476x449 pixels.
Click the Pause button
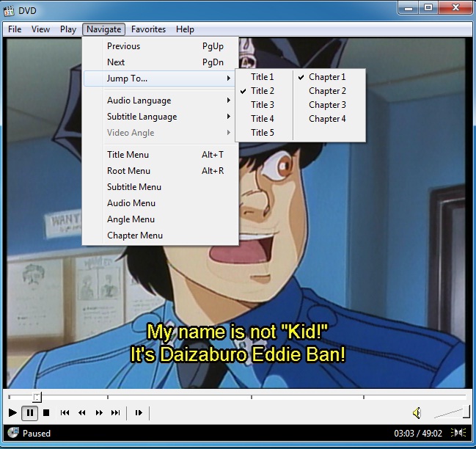[30, 413]
